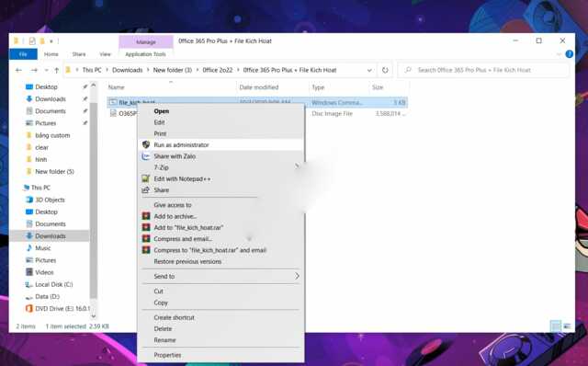Open the address bar history dropdown
Screen dimensions: 588x366
369,70
